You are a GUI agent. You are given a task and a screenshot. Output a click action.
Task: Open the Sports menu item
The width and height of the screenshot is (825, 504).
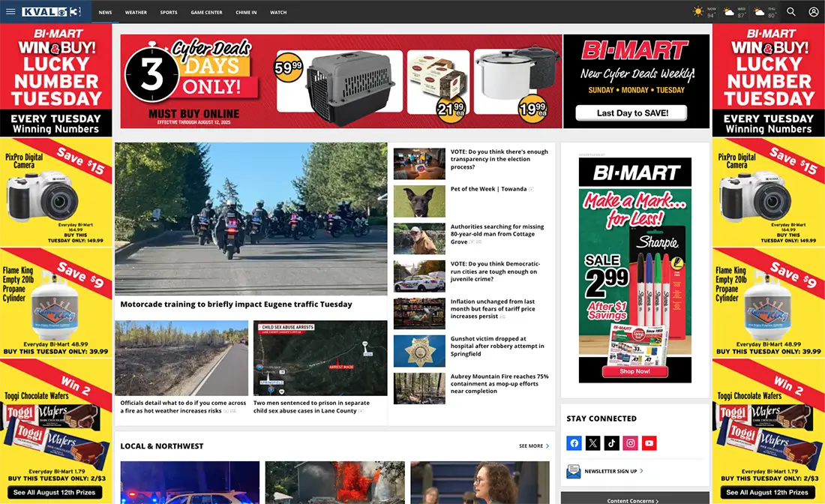point(169,12)
